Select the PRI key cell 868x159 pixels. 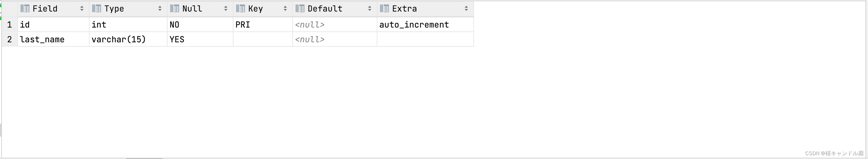(263, 25)
